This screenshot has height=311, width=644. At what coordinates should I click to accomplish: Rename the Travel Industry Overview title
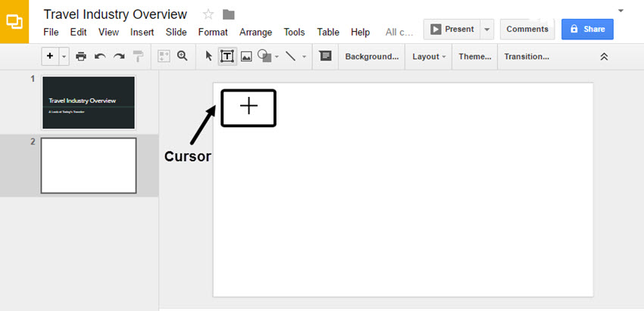point(115,15)
